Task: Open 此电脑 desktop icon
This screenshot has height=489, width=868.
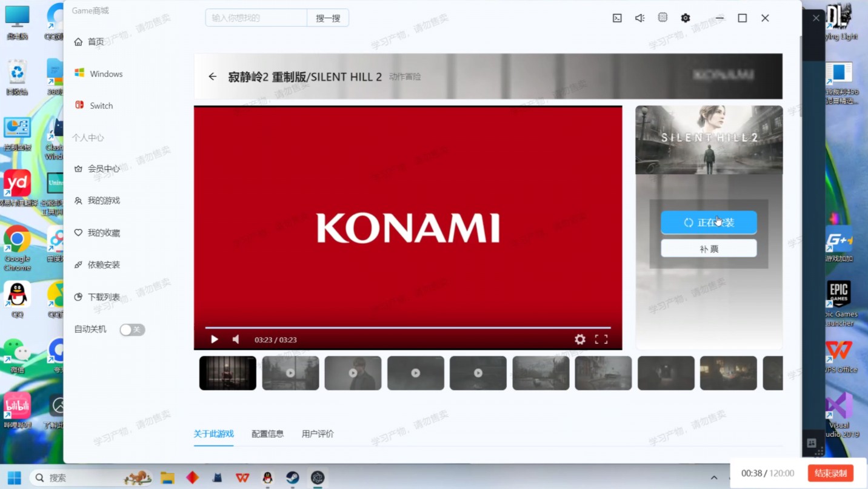Action: (17, 23)
